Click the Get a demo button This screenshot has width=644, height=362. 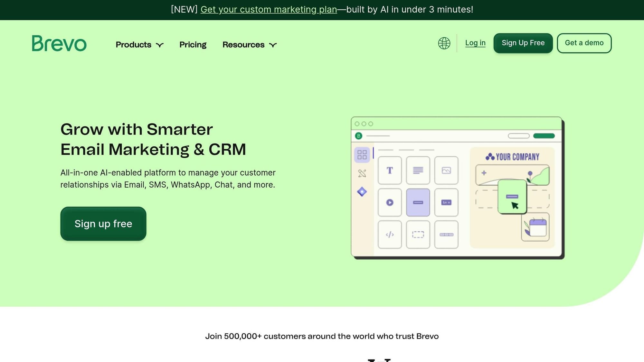584,43
